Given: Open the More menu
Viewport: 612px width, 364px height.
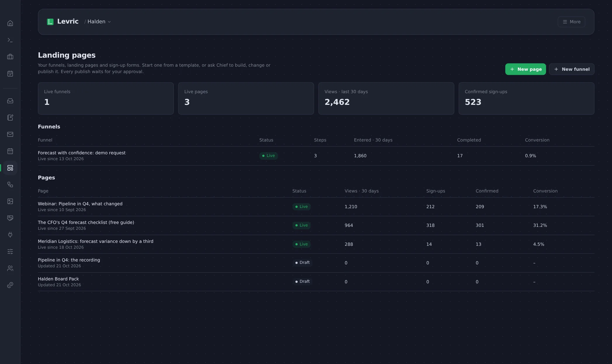Looking at the screenshot, I should click(571, 22).
